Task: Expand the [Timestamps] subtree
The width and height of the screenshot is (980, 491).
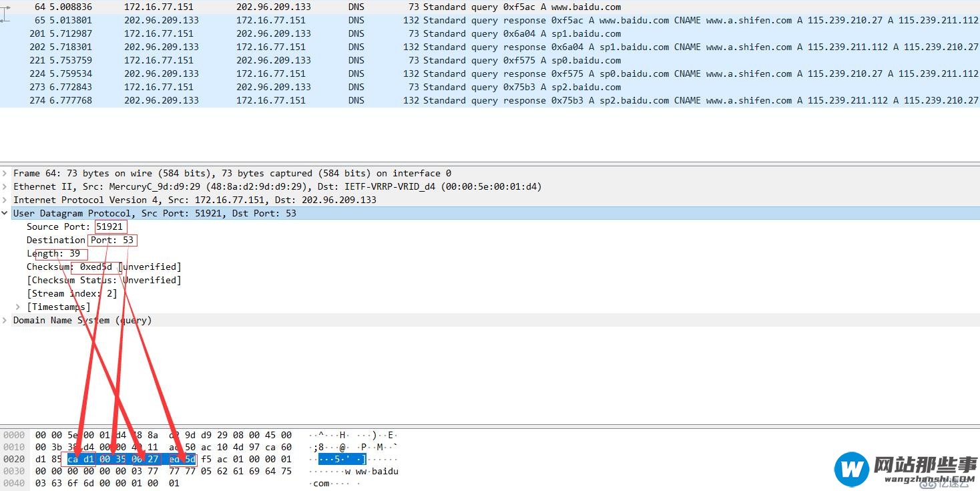Action: pos(18,307)
